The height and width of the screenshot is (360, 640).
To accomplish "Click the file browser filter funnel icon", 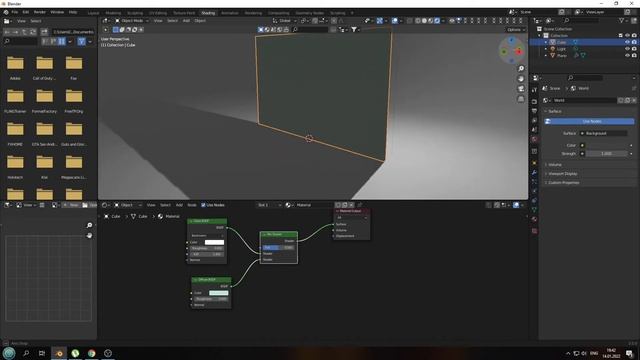I will click(x=82, y=41).
